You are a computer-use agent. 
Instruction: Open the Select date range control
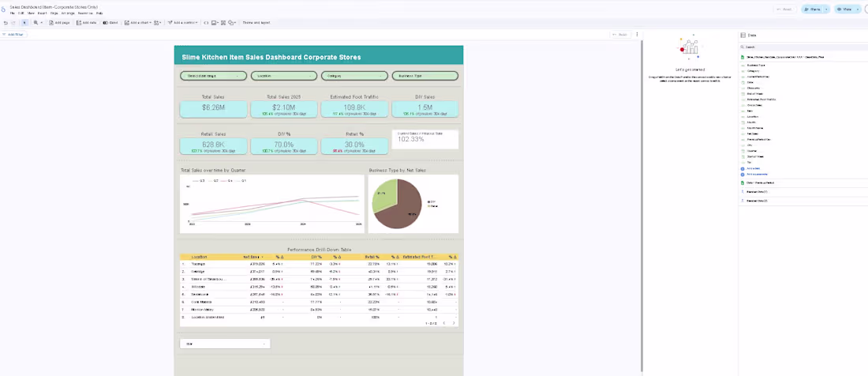point(213,76)
